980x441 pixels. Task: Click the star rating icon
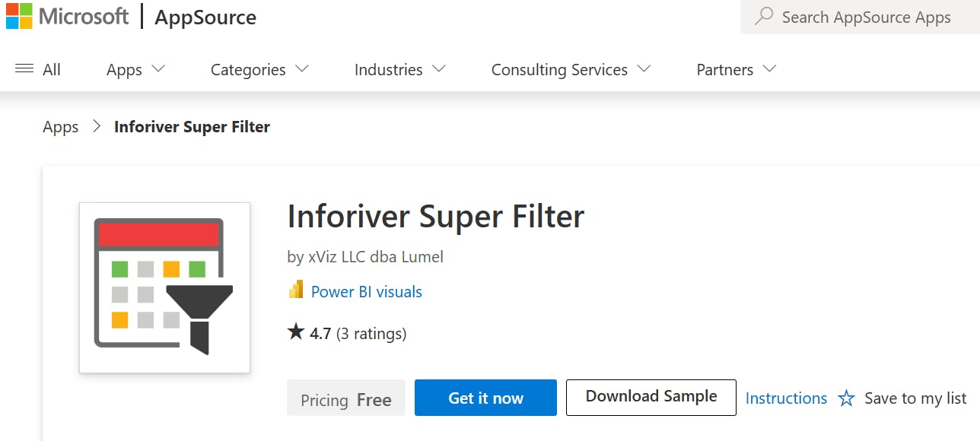(x=296, y=332)
